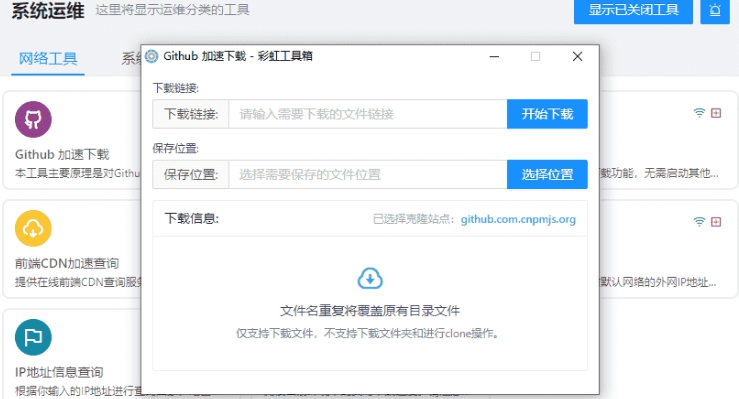
Task: Click the cloud download icon in the dialog
Action: pyautogui.click(x=370, y=278)
